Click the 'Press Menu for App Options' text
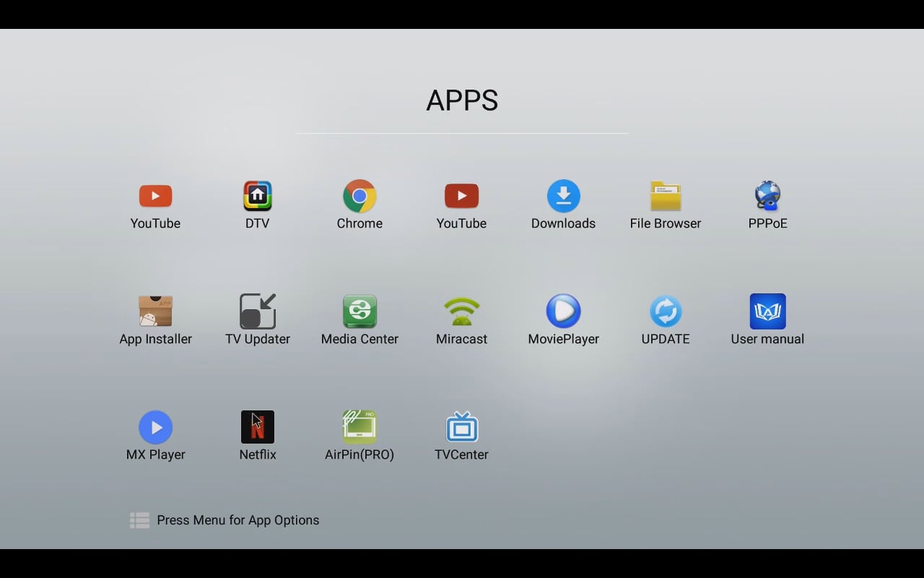This screenshot has height=578, width=924. pos(238,520)
